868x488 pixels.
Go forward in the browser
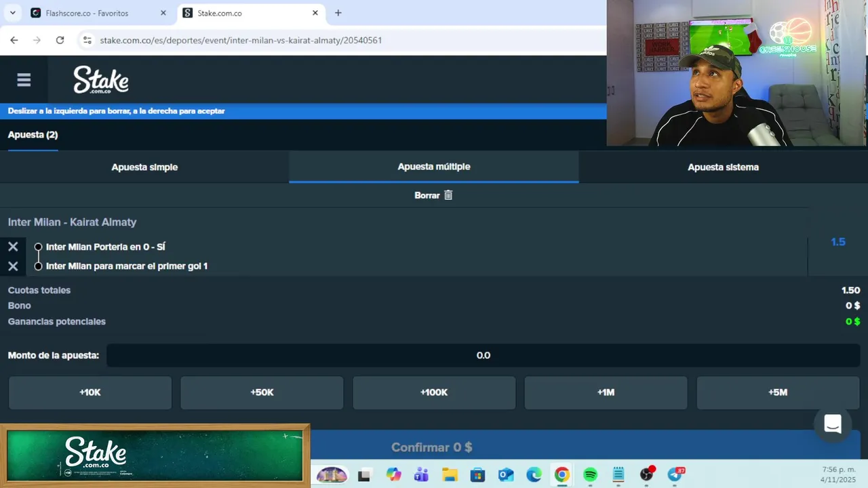(x=37, y=41)
